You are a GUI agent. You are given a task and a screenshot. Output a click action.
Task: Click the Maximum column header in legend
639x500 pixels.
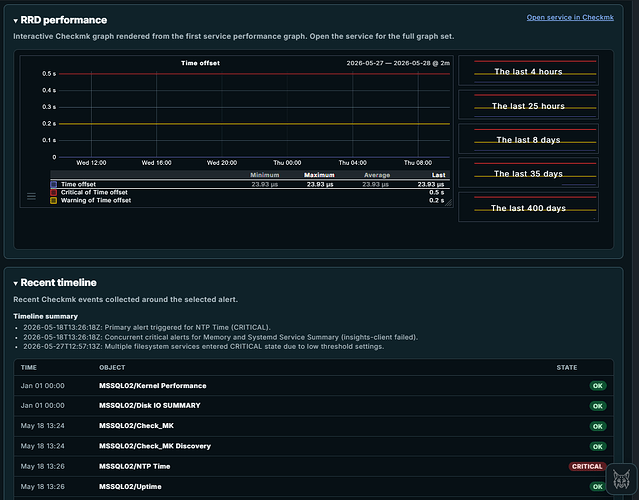coord(319,175)
